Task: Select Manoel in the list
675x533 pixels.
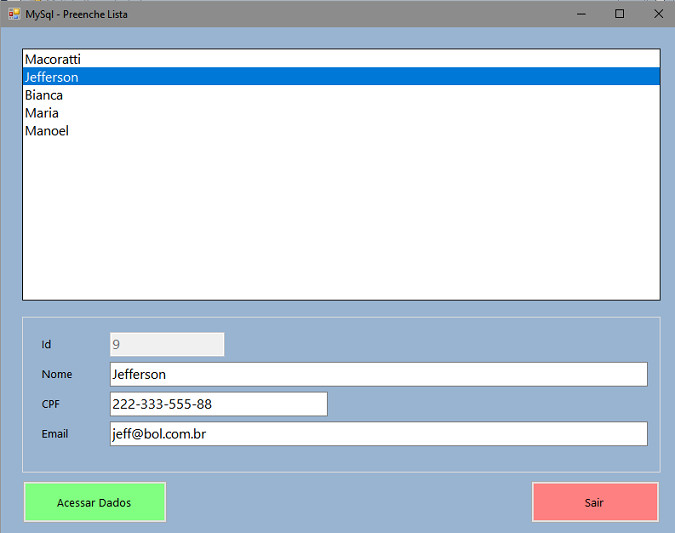Action: pos(341,130)
